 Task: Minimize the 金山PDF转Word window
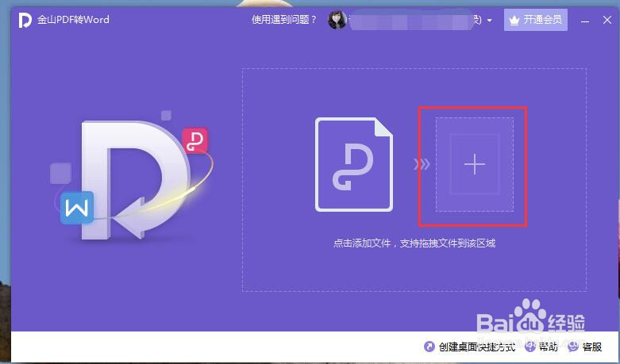[x=585, y=21]
